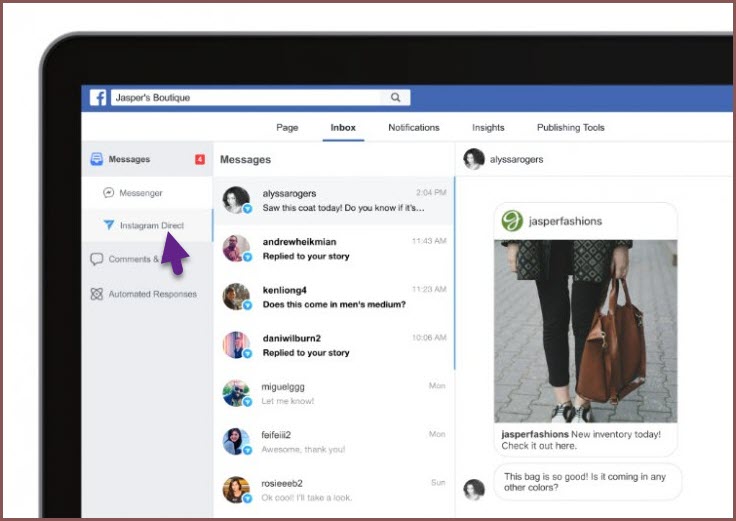Image resolution: width=736 pixels, height=521 pixels.
Task: Switch to the Page tab
Action: pos(287,128)
